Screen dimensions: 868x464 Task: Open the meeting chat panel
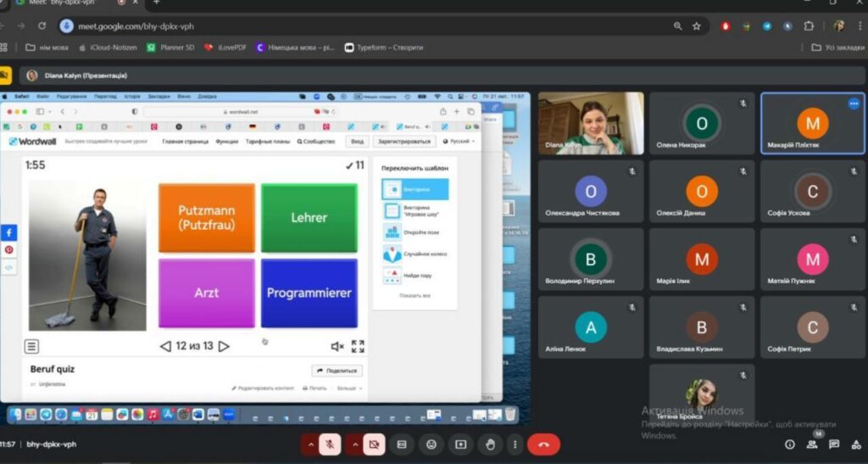[834, 444]
